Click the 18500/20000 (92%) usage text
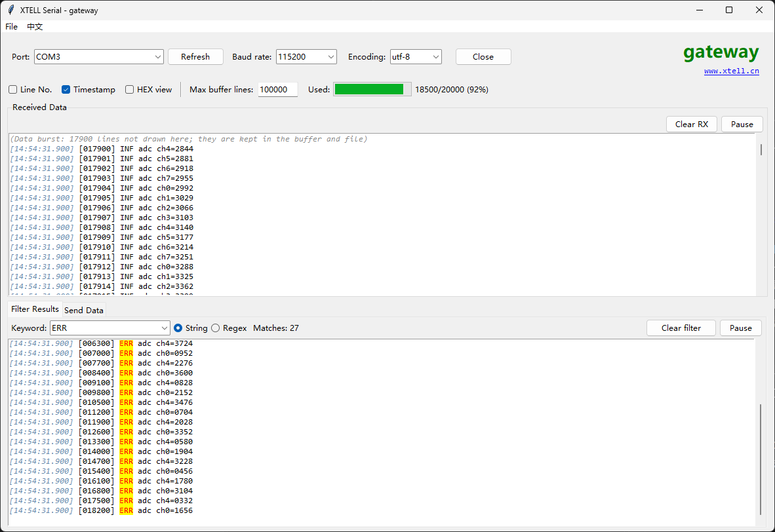Image resolution: width=775 pixels, height=532 pixels. (452, 89)
